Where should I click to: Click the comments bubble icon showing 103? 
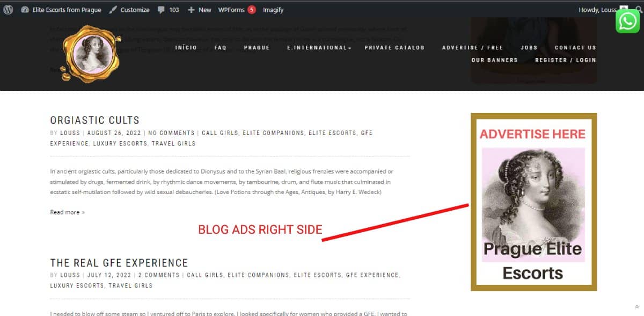[x=162, y=10]
